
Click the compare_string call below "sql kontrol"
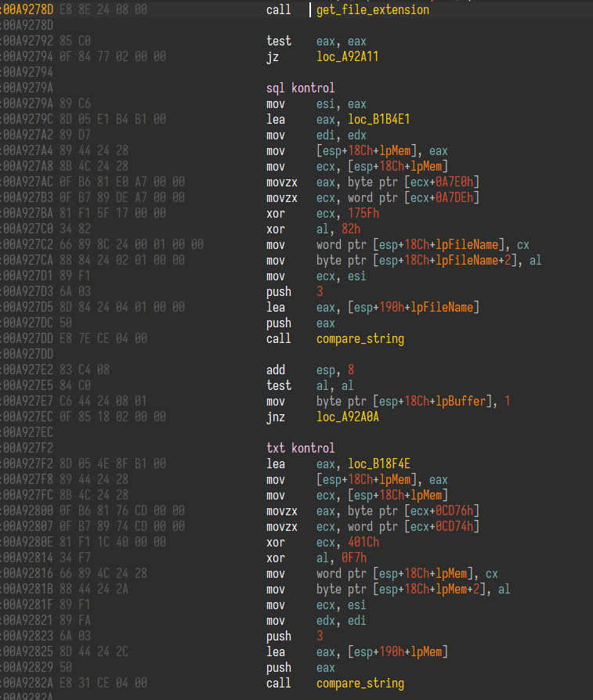[x=360, y=339]
